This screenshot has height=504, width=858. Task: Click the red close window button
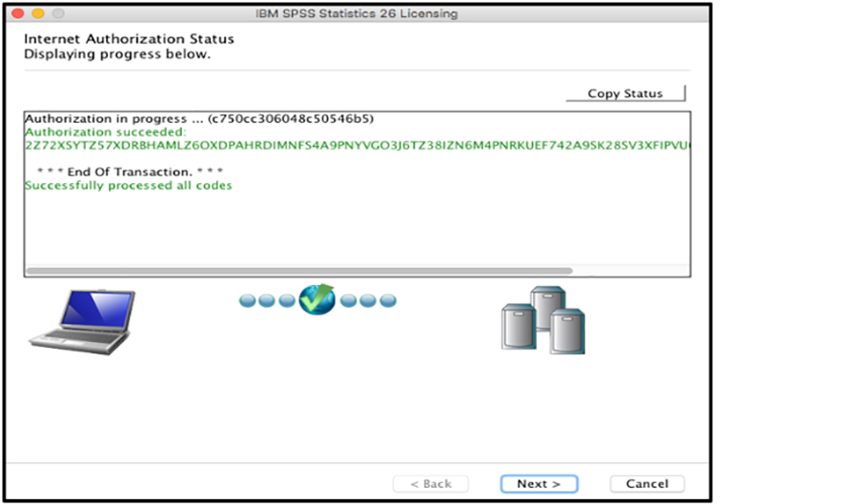17,13
